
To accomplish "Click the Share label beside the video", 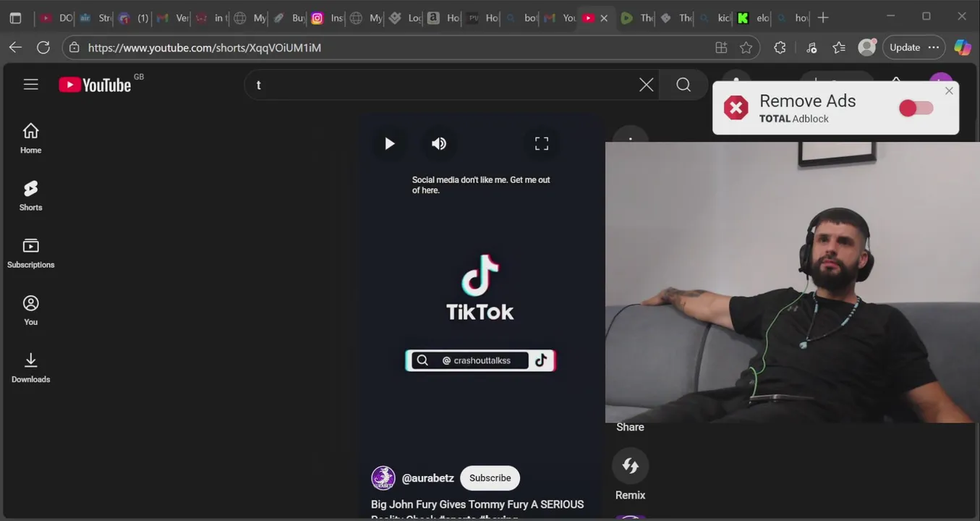I will pos(630,427).
